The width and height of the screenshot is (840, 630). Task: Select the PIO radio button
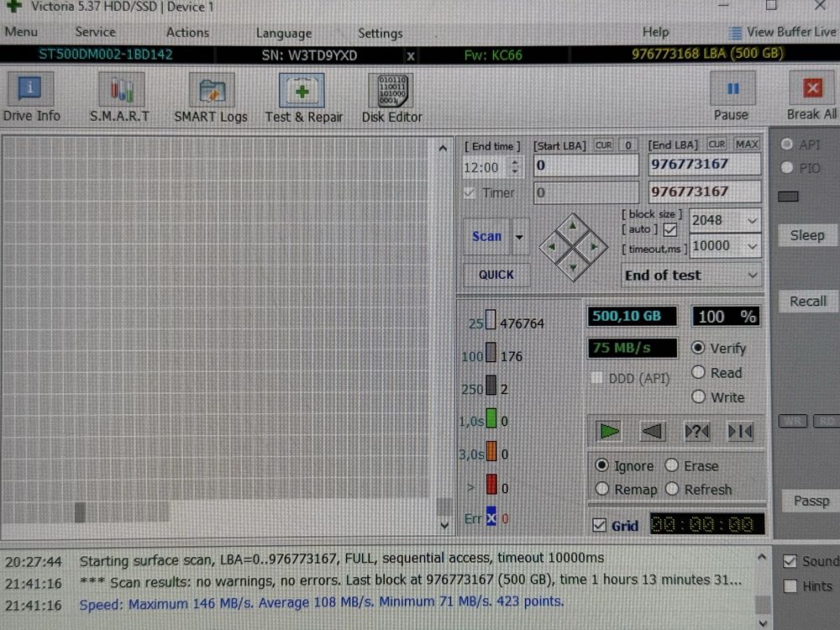point(786,168)
